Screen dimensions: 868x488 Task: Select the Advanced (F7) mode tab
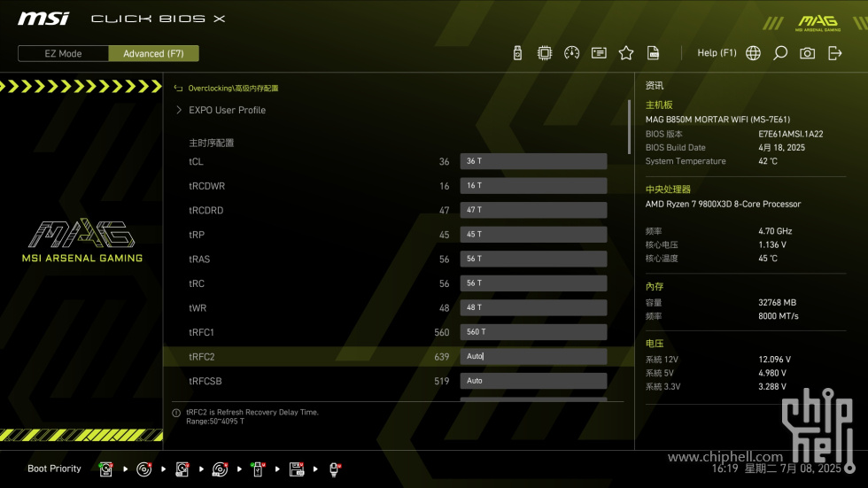point(153,54)
